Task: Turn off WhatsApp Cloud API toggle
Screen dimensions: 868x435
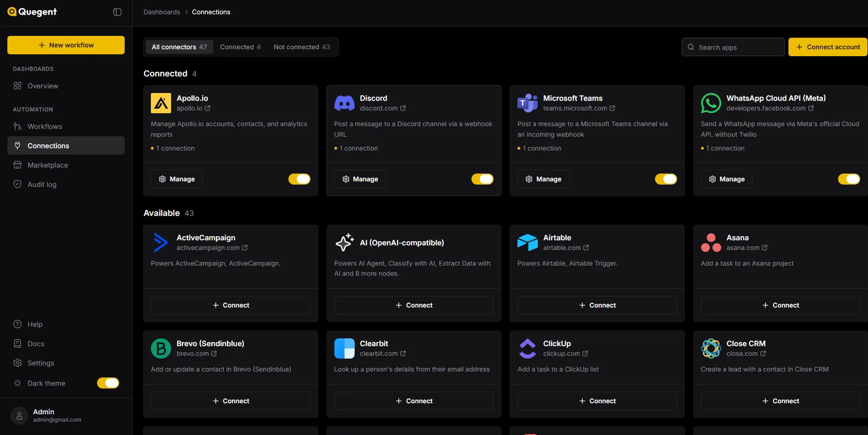Action: point(849,179)
